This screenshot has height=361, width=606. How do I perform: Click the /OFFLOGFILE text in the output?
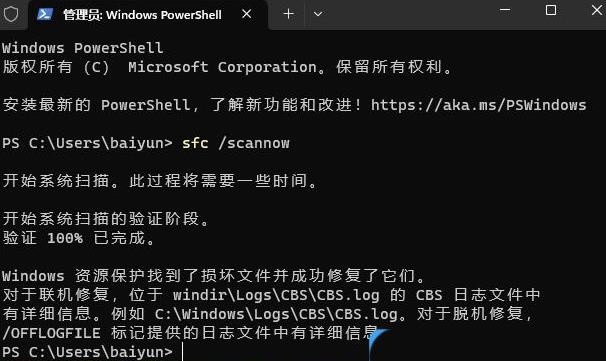pyautogui.click(x=51, y=333)
